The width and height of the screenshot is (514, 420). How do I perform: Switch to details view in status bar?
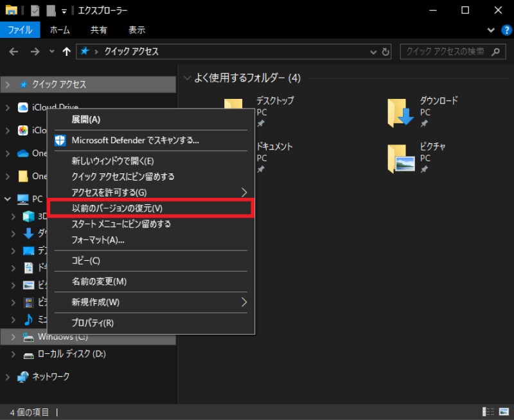(488, 412)
